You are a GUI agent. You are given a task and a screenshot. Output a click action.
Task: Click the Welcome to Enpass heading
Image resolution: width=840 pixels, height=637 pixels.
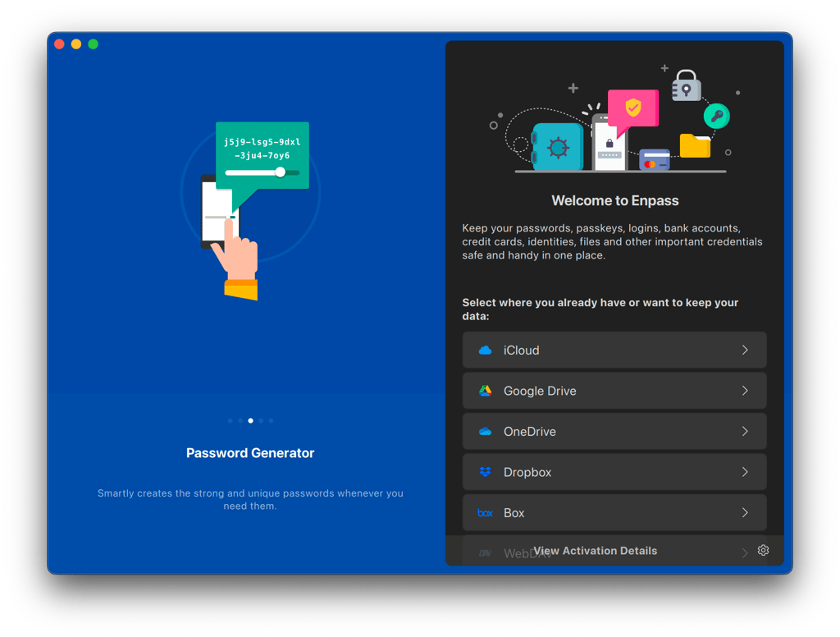pos(615,200)
